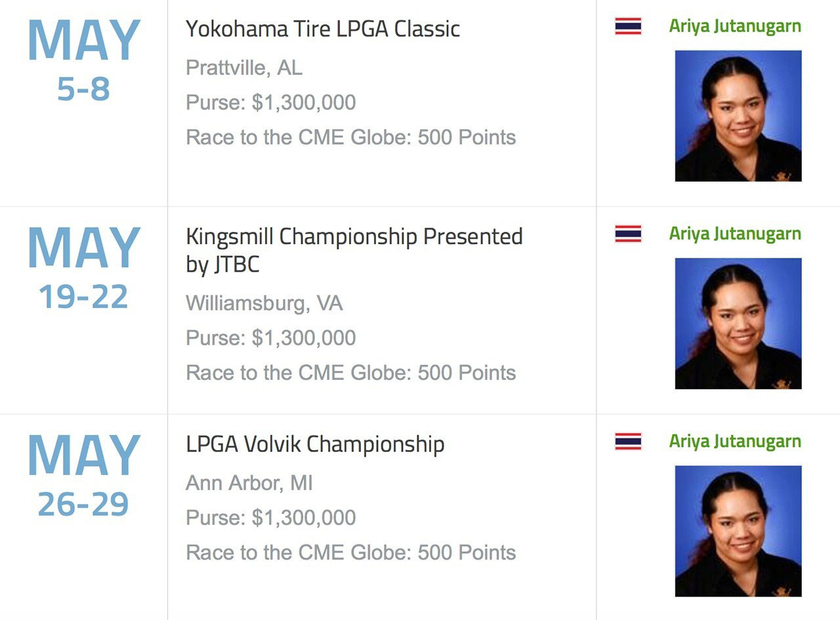Image resolution: width=840 pixels, height=620 pixels.
Task: Select the May 5-8 date block
Action: 83,60
